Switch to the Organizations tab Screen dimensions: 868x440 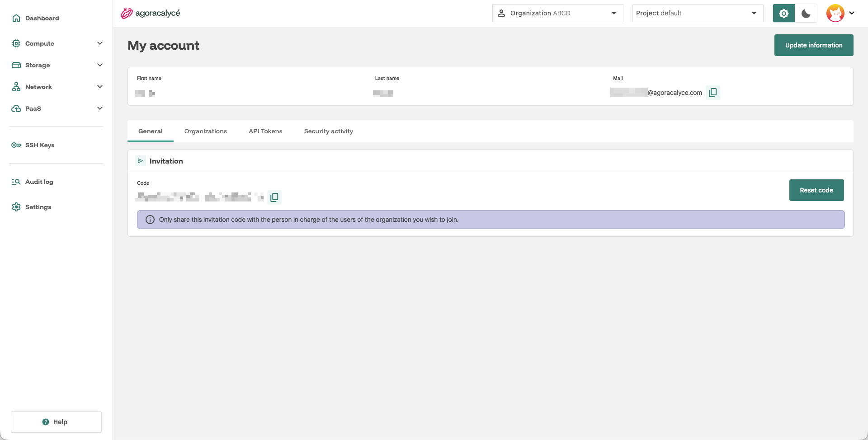206,131
